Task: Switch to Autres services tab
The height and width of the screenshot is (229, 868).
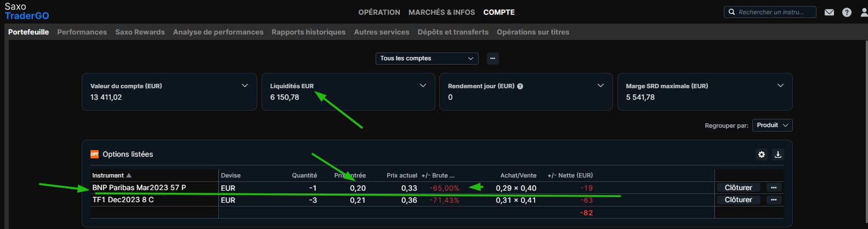Action: coord(382,32)
